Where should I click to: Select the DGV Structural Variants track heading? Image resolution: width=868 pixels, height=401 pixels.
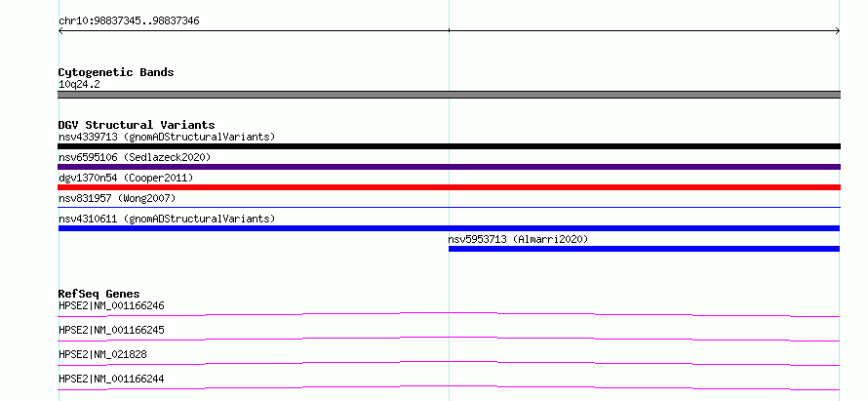pos(137,125)
